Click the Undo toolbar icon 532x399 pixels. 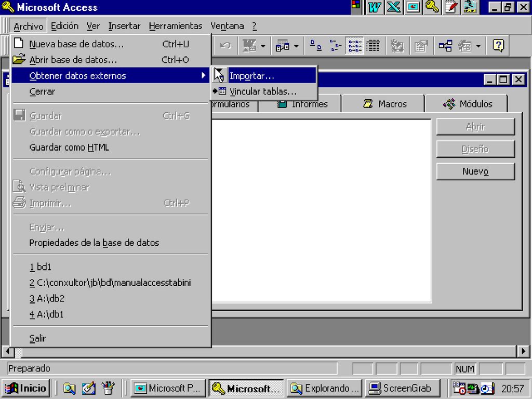(x=225, y=46)
